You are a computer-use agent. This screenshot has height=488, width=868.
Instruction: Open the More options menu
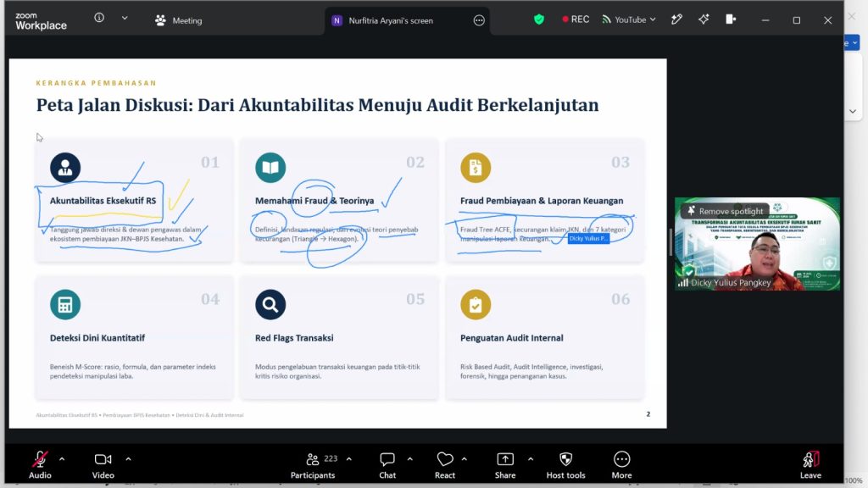click(x=621, y=465)
